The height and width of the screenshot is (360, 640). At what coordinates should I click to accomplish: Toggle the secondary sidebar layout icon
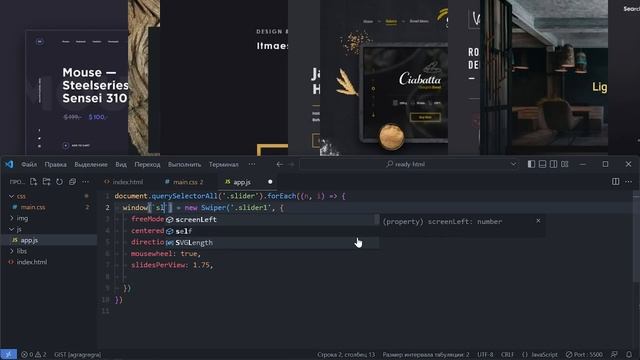click(553, 164)
